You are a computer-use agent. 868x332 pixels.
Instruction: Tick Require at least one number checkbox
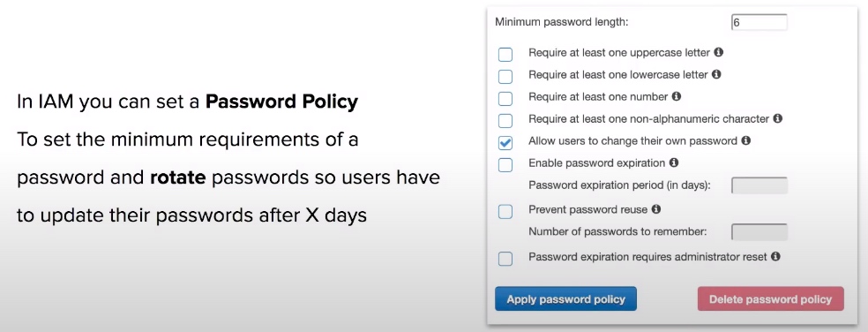[505, 99]
